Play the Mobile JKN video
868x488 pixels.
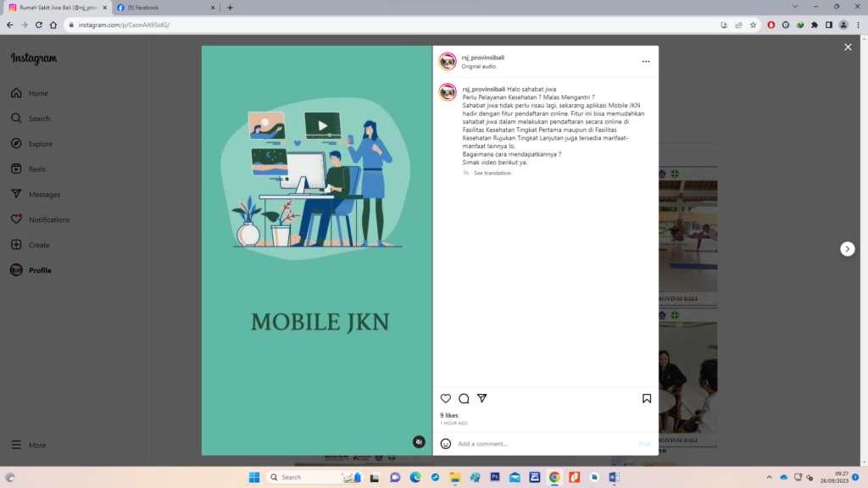coord(317,250)
